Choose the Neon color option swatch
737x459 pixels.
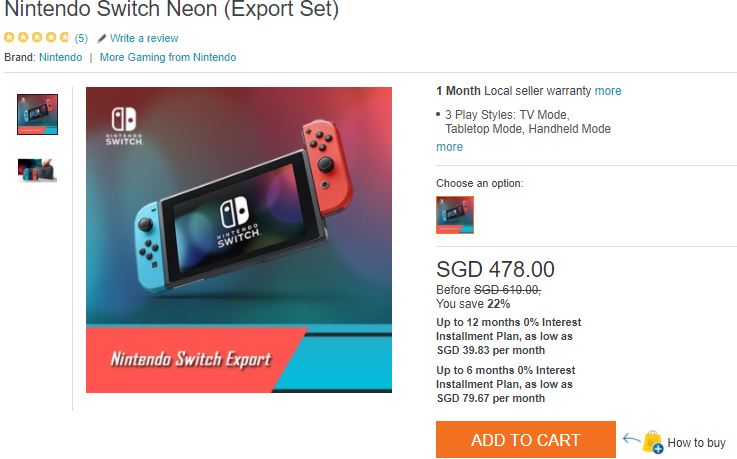455,215
